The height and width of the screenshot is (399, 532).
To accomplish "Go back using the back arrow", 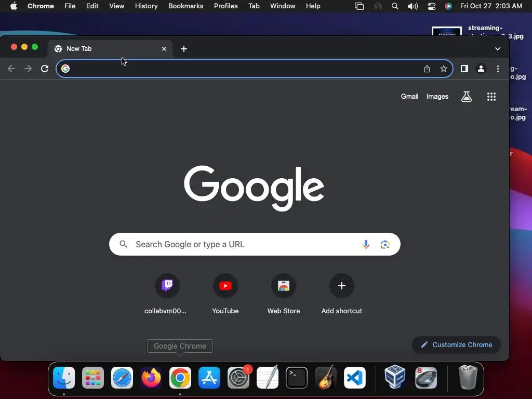I will [11, 69].
